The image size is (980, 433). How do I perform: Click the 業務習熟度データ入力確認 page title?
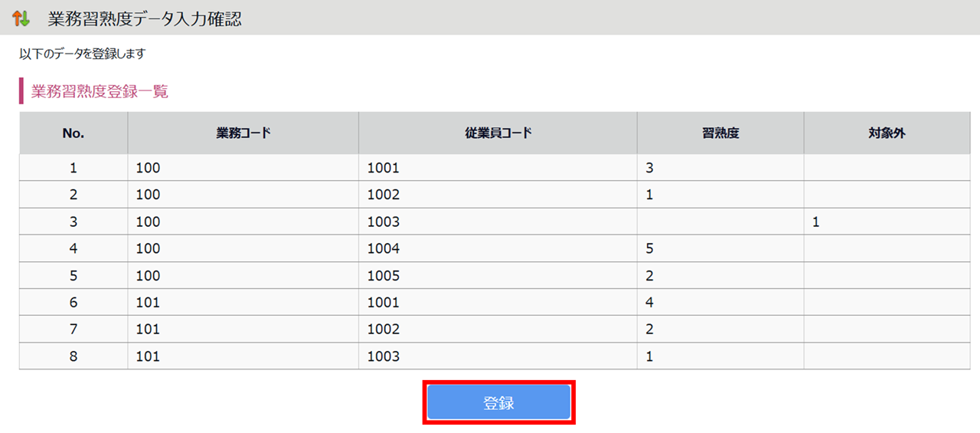(144, 19)
